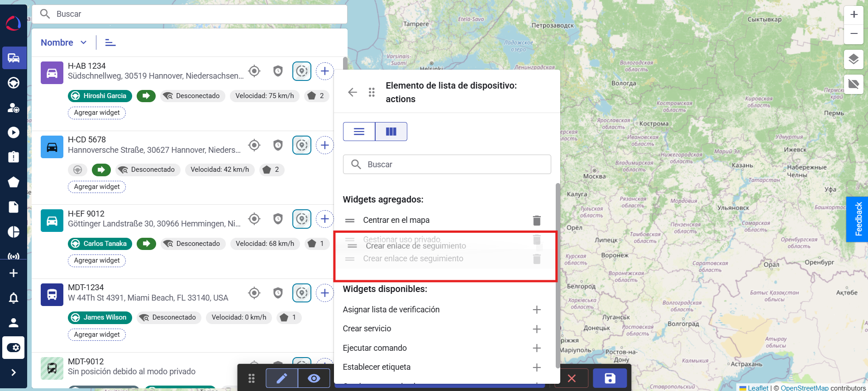Click Agregar widget under H-AB 1234

pyautogui.click(x=97, y=113)
